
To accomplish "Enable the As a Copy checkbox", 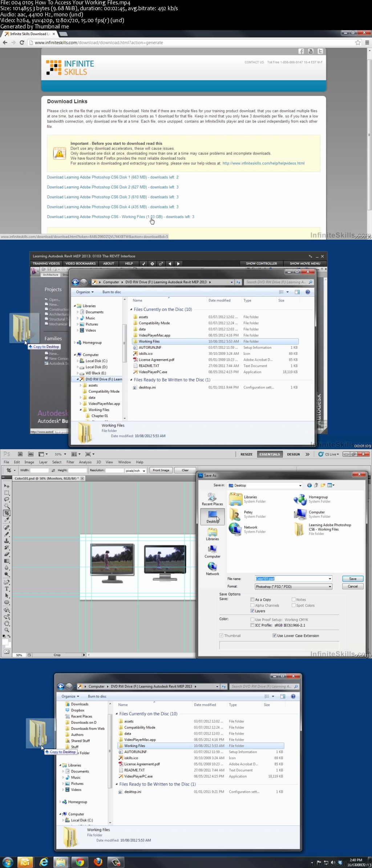I will 252,599.
